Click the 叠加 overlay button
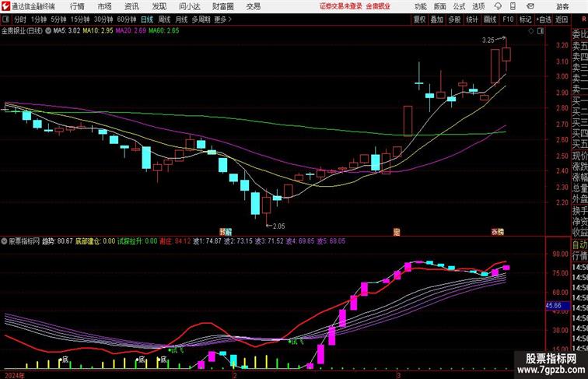Screen dimensions: 588x379 coord(437,19)
